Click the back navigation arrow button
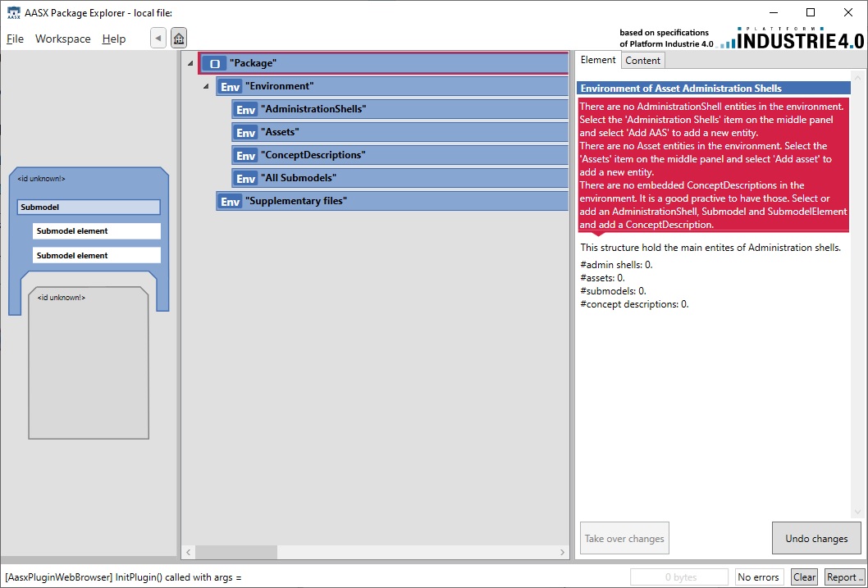 point(158,39)
